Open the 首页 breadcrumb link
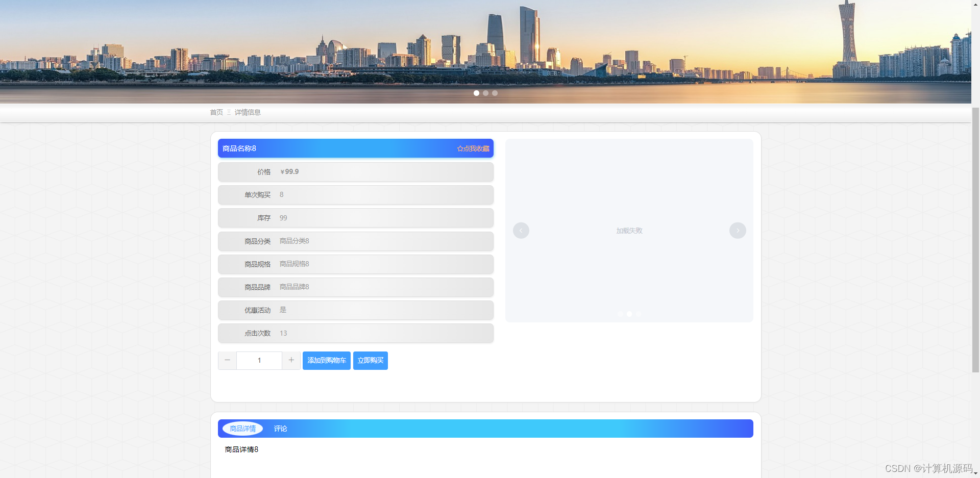The width and height of the screenshot is (980, 478). 216,112
